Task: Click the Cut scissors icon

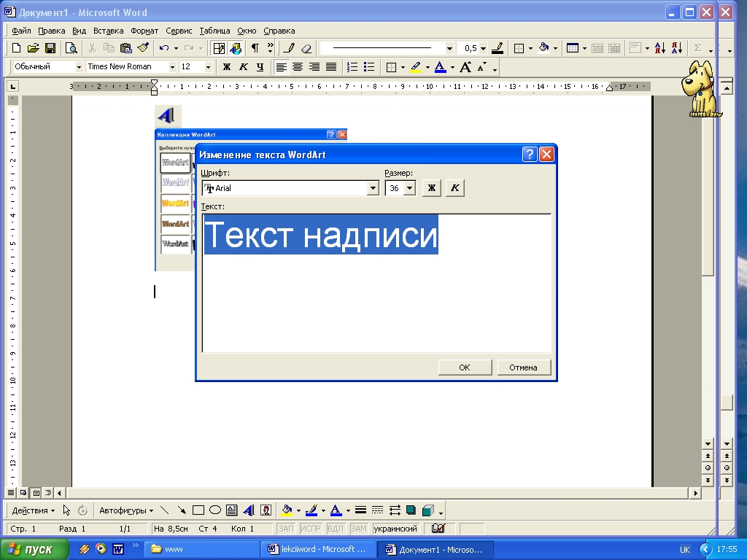Action: (93, 48)
